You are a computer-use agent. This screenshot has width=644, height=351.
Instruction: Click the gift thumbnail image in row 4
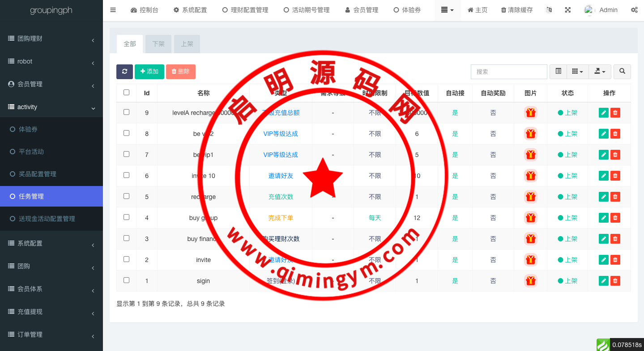(530, 218)
